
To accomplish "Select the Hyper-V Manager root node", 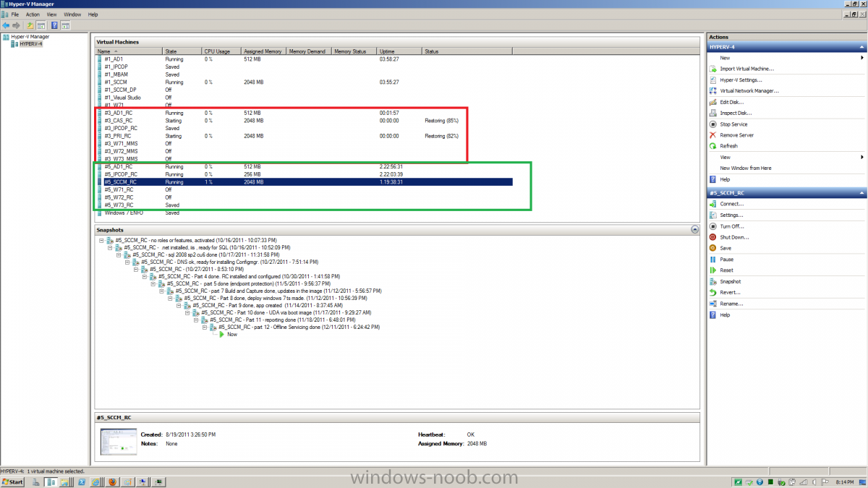I will [30, 36].
